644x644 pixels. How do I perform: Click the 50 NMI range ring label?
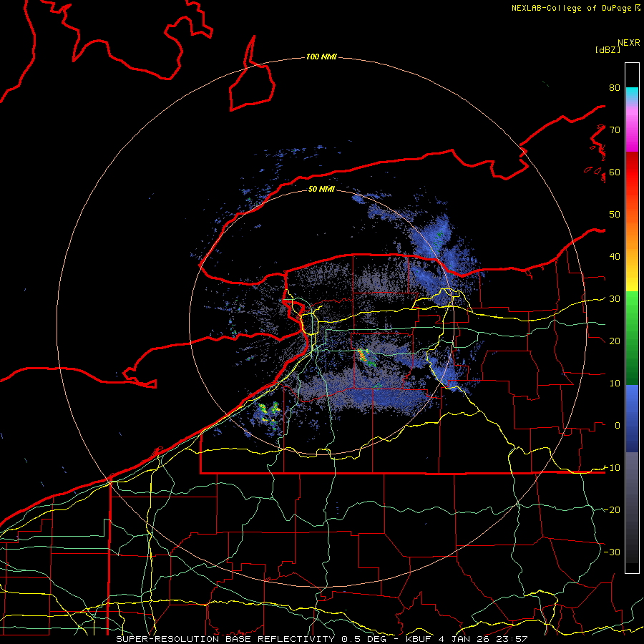click(x=321, y=189)
